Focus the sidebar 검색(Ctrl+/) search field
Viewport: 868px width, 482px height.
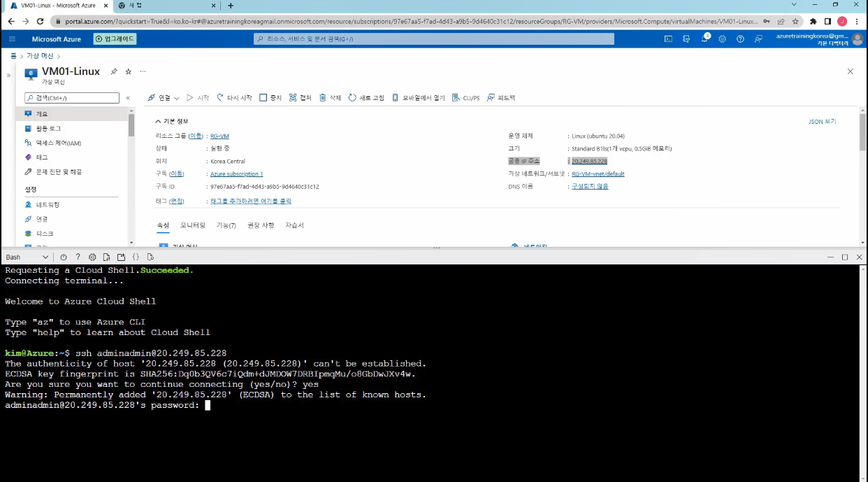pos(72,98)
